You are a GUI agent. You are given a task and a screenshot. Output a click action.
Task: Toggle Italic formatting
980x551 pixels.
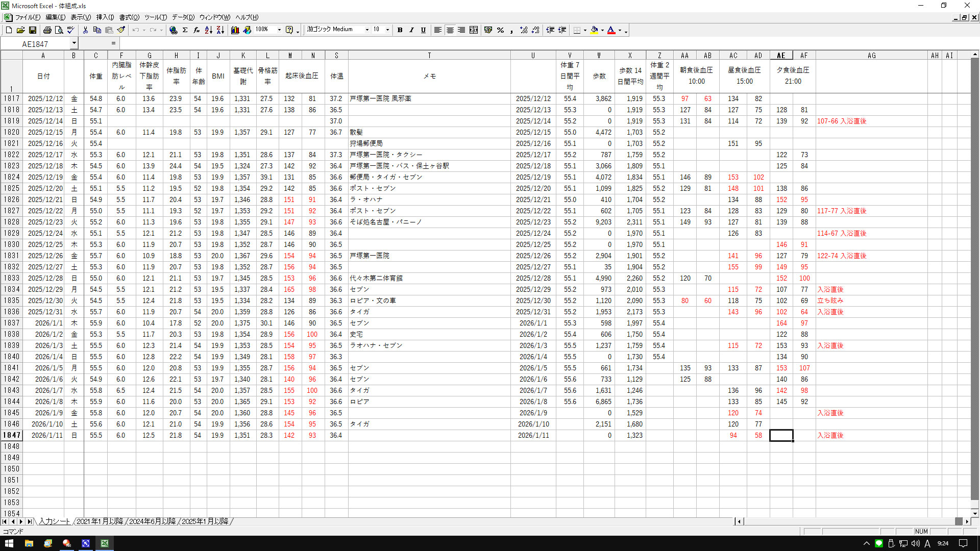(411, 30)
